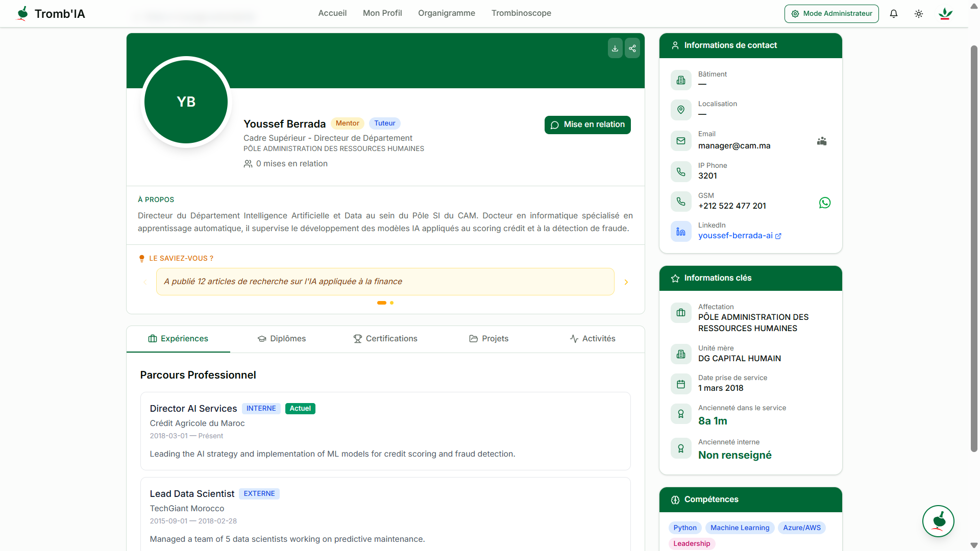Screen dimensions: 980x551
Task: Click the +212 522 477 201 phone number
Action: (x=732, y=206)
